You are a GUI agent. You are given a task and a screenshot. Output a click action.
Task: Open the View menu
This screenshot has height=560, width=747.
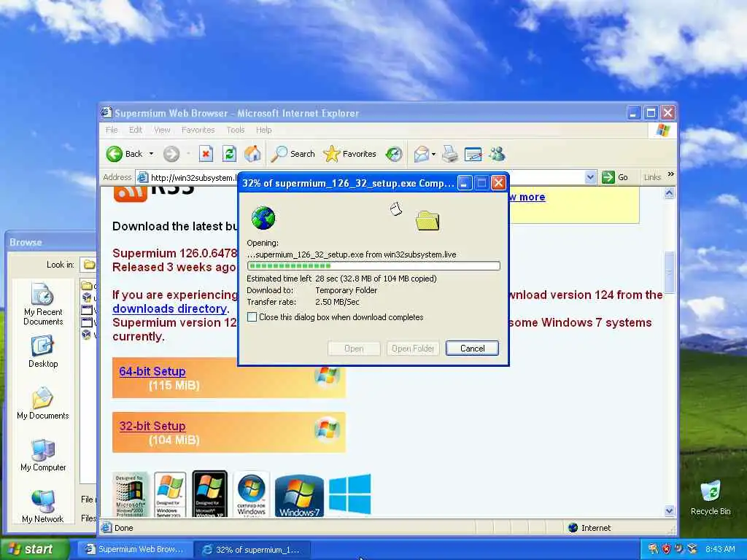(x=162, y=130)
